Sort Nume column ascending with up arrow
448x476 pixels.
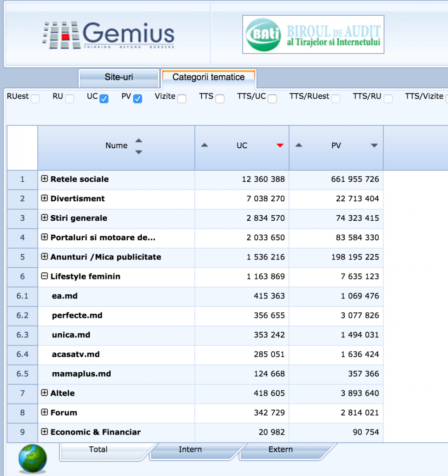138,140
